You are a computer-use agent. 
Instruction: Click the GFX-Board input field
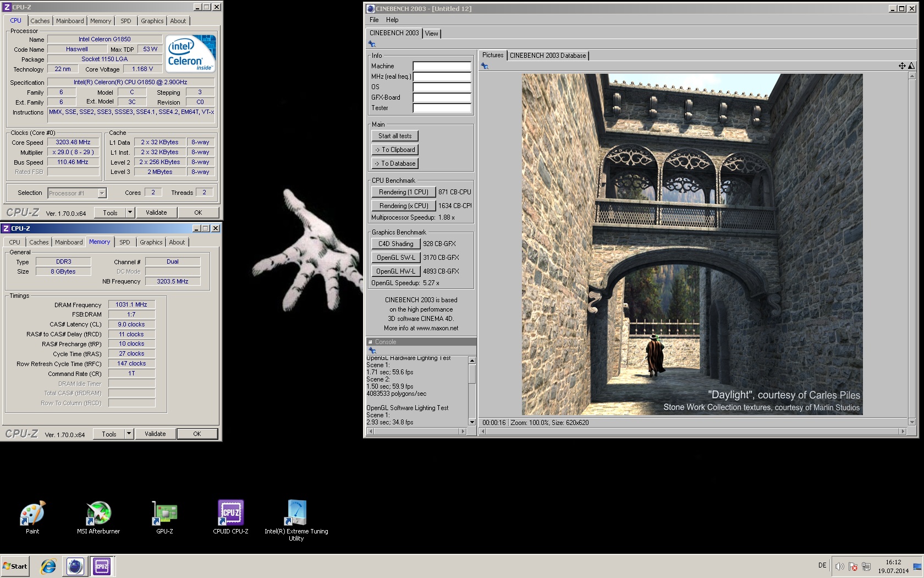(442, 97)
